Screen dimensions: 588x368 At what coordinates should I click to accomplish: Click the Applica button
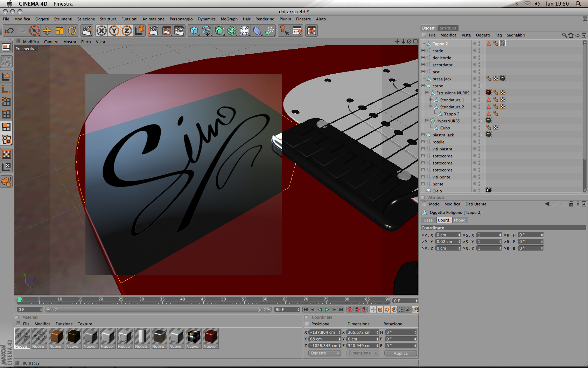[400, 353]
